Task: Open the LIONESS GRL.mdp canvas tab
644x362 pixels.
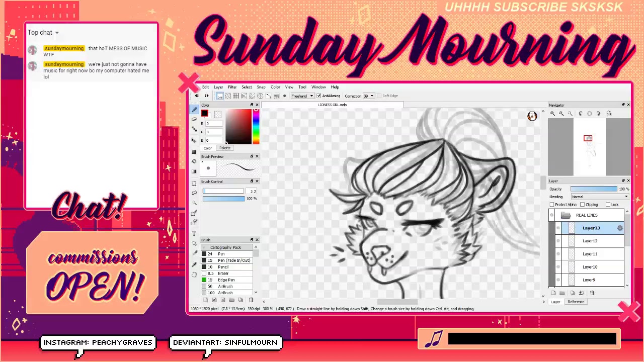Action: click(332, 105)
